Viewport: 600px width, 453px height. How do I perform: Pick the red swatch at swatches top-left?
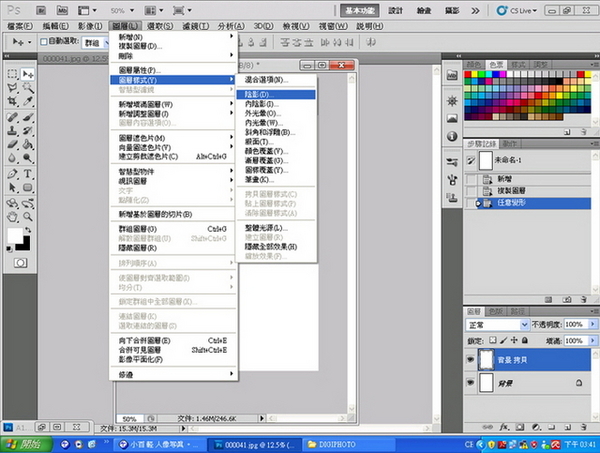[468, 74]
